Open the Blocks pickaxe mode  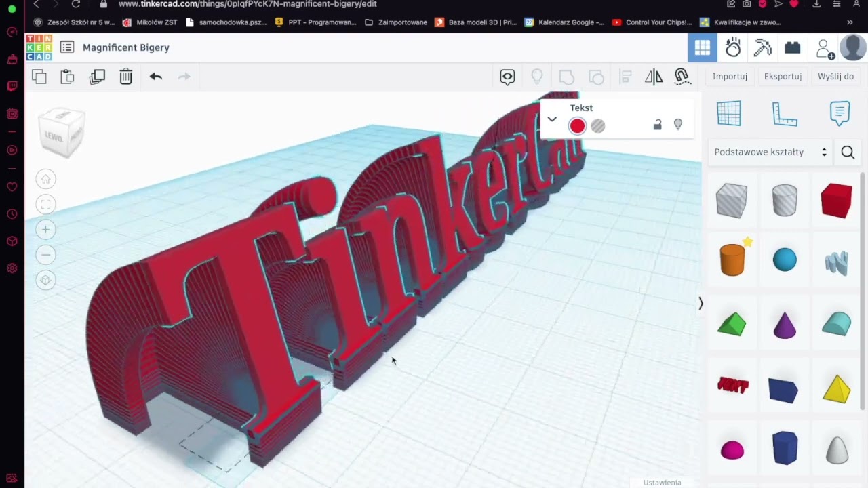click(x=763, y=47)
